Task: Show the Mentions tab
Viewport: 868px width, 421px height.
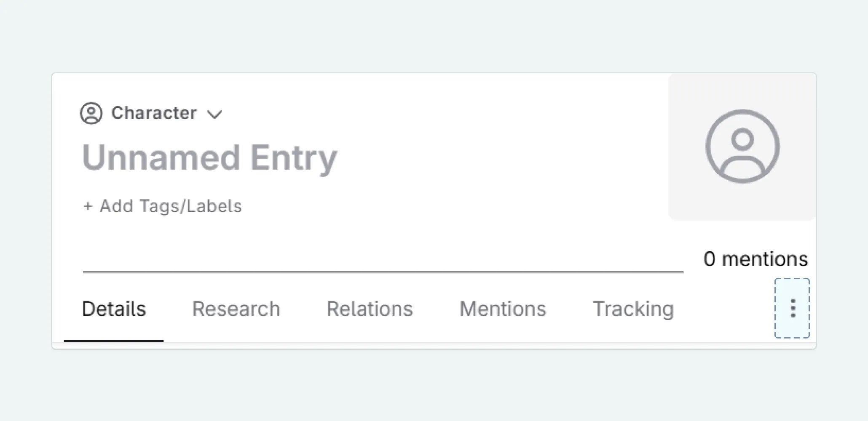Action: 503,309
